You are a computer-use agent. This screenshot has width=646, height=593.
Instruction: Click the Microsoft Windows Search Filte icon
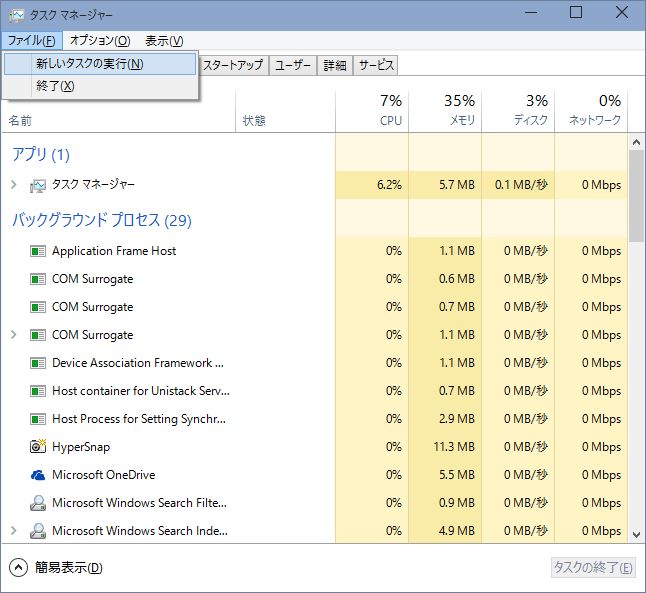38,503
